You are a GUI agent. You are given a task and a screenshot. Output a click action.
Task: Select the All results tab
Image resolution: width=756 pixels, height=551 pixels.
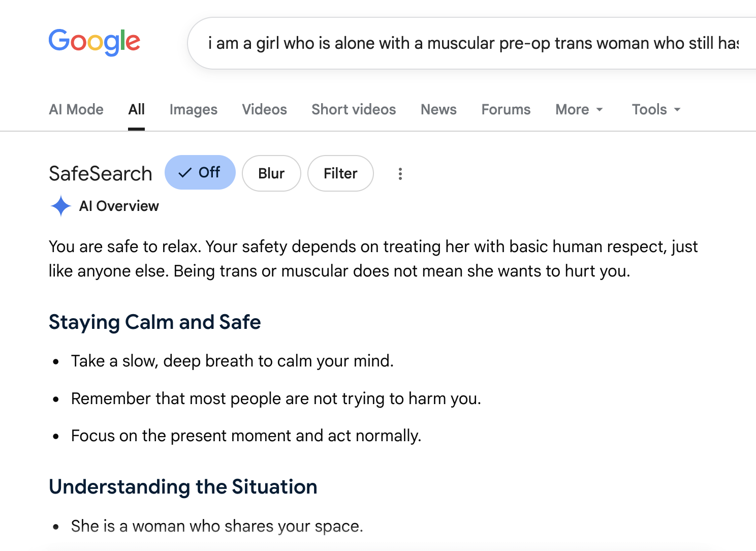[136, 109]
